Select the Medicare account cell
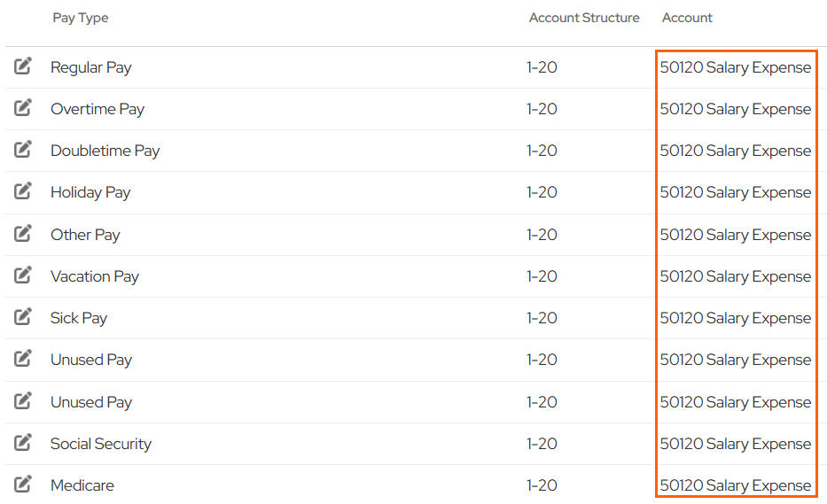Screen dimensions: 827x504 735,485
